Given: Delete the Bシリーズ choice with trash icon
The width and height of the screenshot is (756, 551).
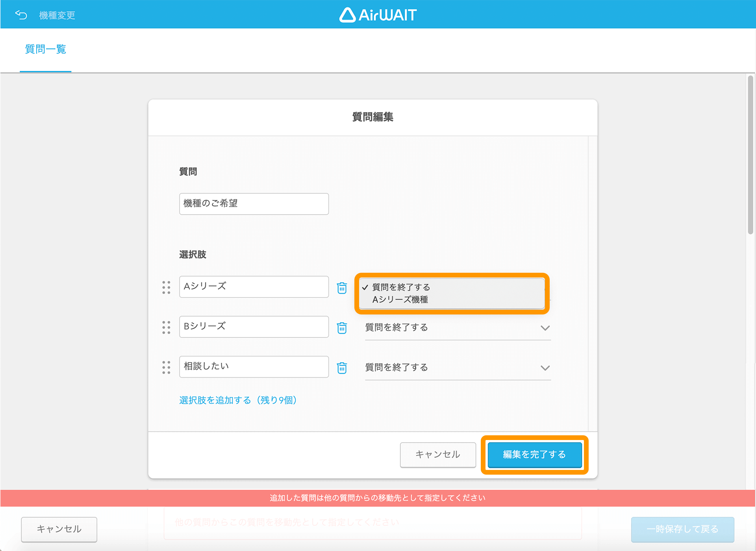Looking at the screenshot, I should point(342,327).
